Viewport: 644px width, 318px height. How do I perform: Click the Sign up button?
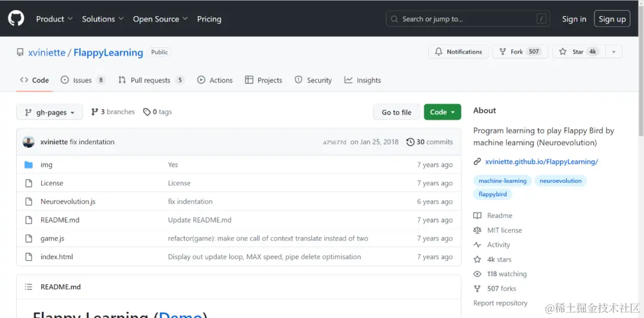tap(612, 19)
